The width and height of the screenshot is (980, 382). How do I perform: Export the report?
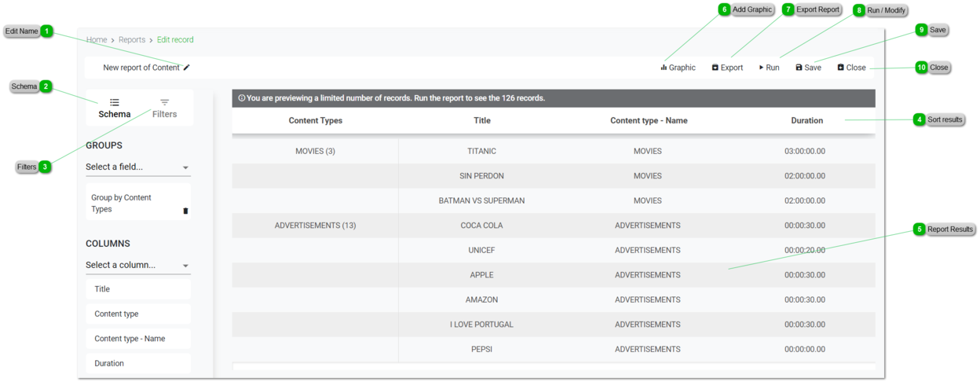727,68
